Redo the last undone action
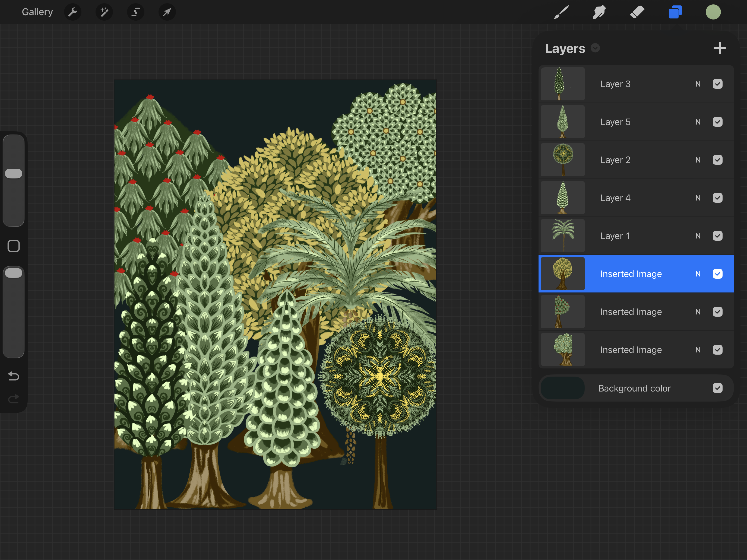This screenshot has width=747, height=560. [x=14, y=399]
